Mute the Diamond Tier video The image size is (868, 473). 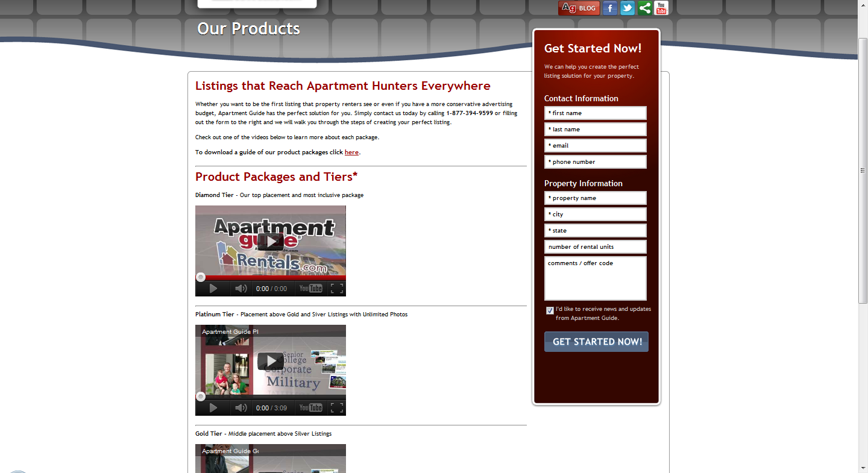[241, 289]
